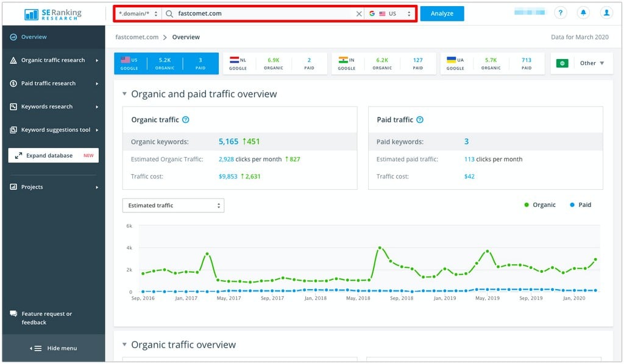Hide the sidebar using Hide menu
Screen dimensions: 624x364
pyautogui.click(x=54, y=348)
